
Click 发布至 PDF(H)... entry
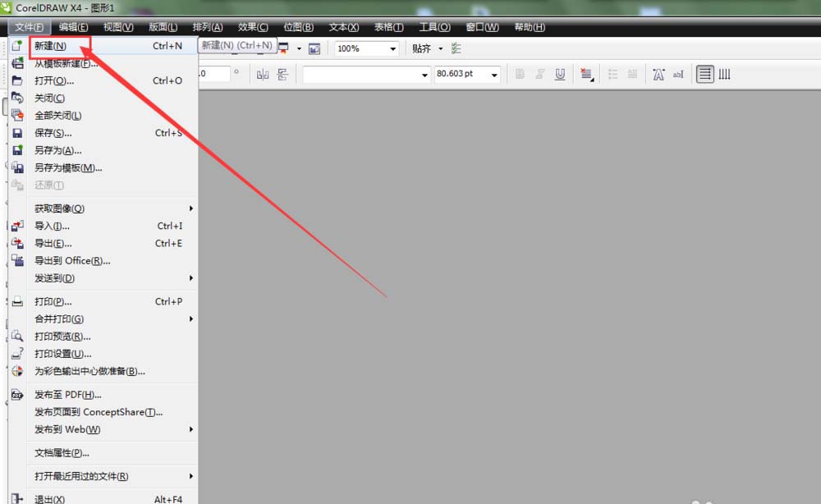pyautogui.click(x=105, y=395)
